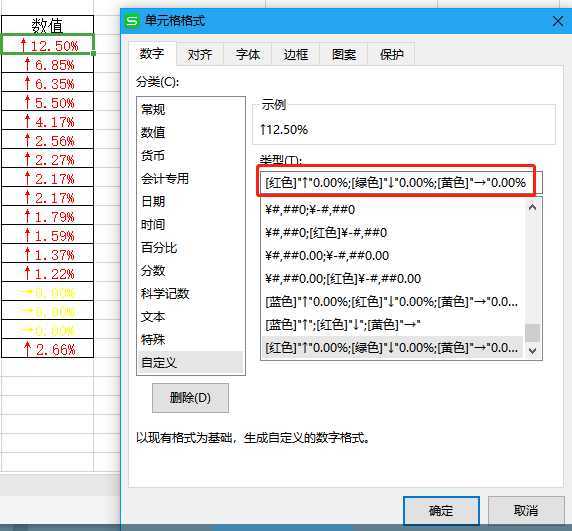Viewport: 572px width, 531px height.
Task: Select cell showing ↑6.85%
Action: [x=47, y=63]
